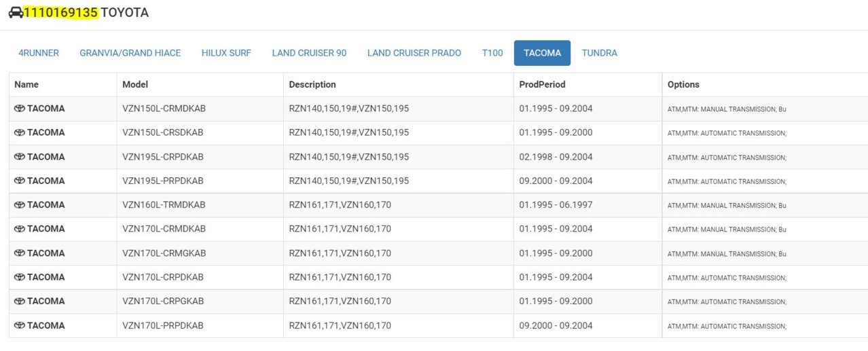The height and width of the screenshot is (351, 868).
Task: Click the Toyota logo in the VZN170L-PRPDKAB row
Action: [19, 325]
